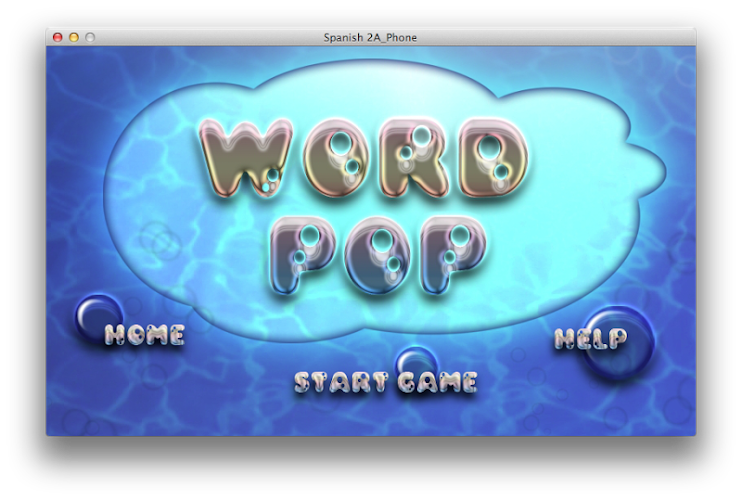
Task: Click the gray zoom window button
Action: [x=90, y=37]
